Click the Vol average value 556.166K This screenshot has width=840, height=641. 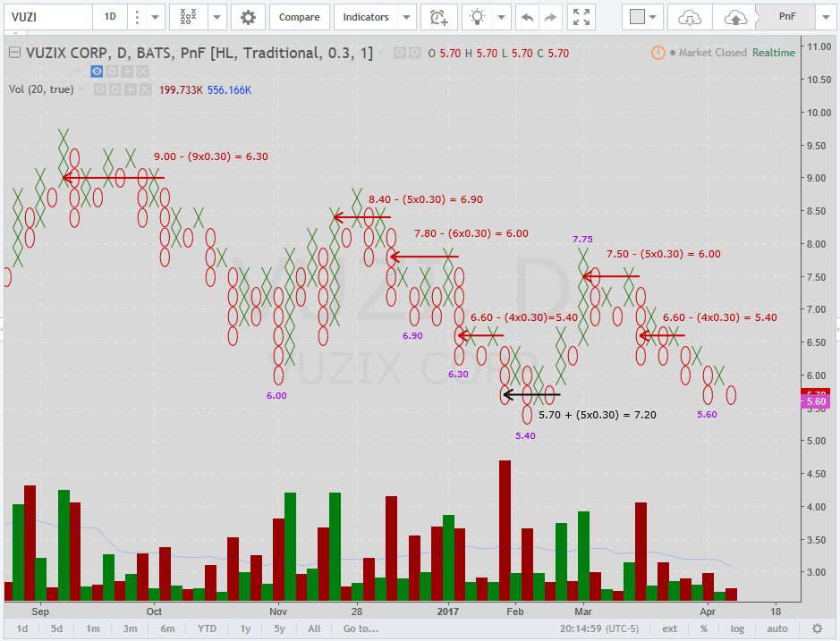[229, 90]
